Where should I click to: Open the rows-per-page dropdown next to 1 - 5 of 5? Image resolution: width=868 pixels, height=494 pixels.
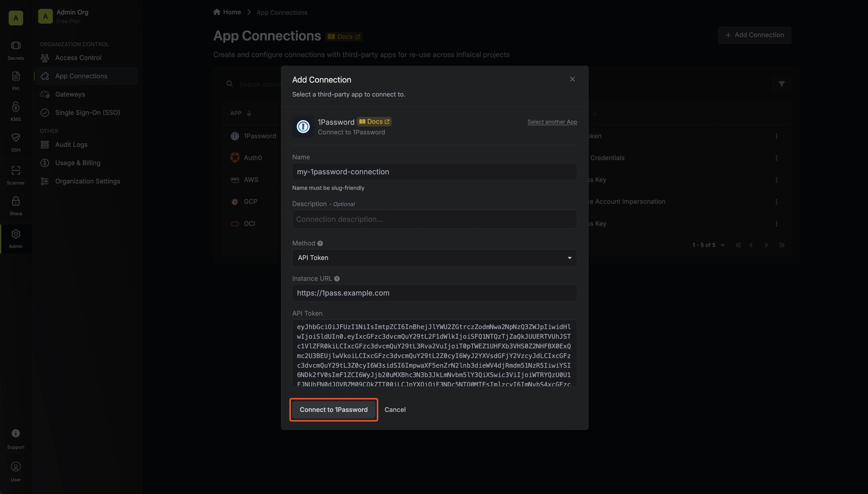[x=722, y=245]
